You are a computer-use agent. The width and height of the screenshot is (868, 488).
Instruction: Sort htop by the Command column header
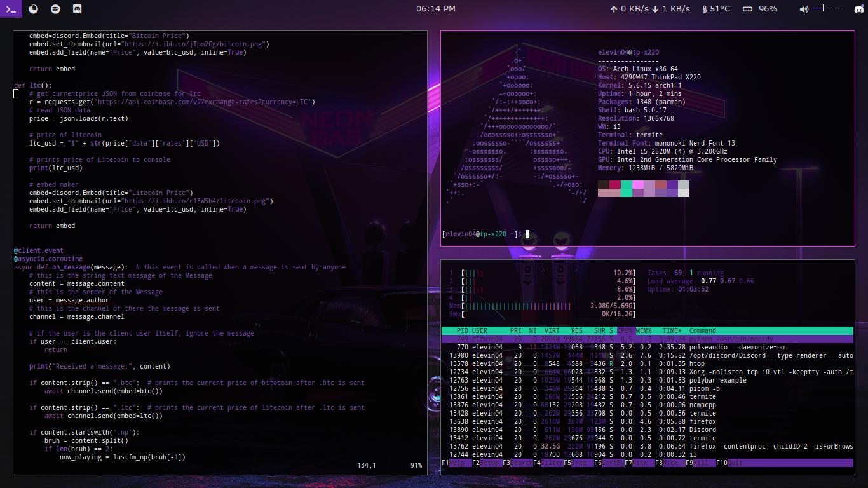(703, 331)
